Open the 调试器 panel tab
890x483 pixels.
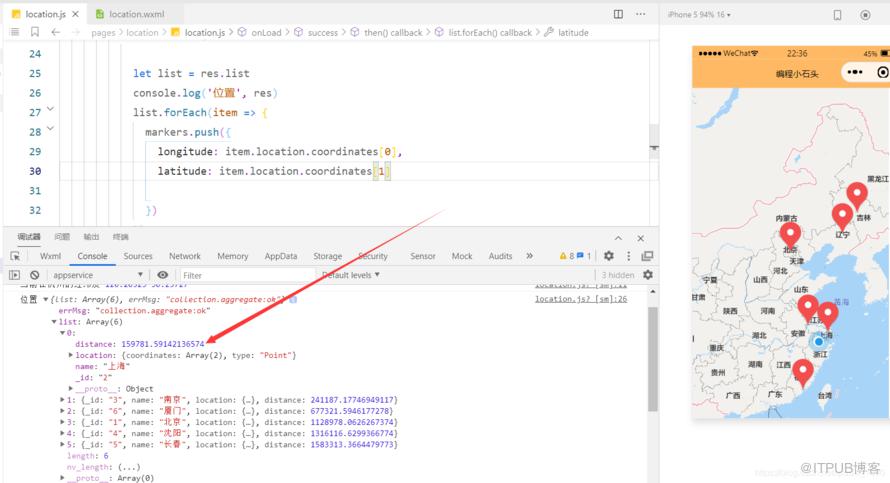(x=29, y=237)
